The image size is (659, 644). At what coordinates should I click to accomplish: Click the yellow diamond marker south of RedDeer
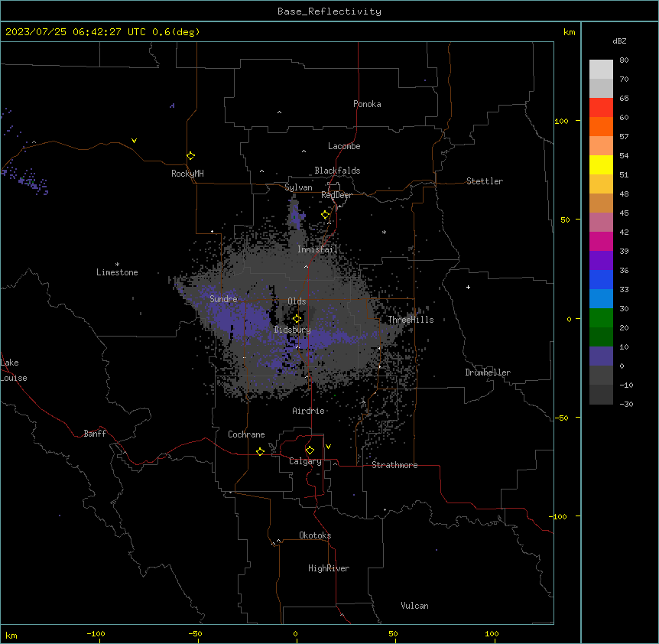tap(326, 215)
